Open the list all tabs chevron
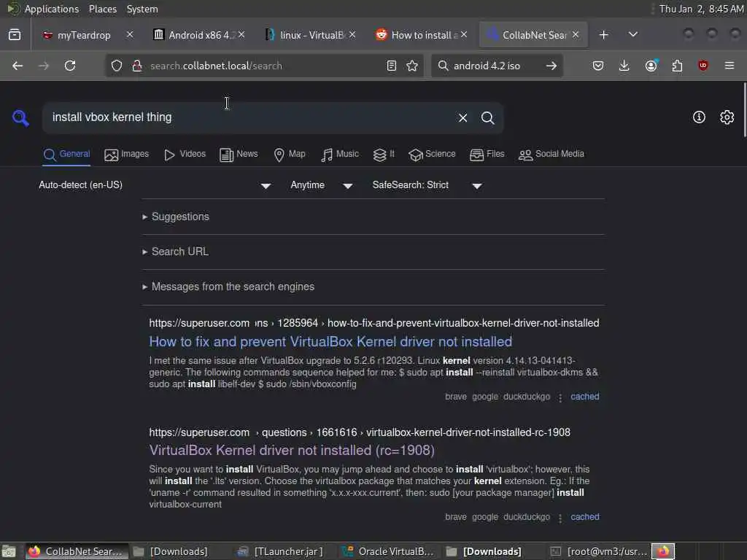The width and height of the screenshot is (747, 560). click(632, 35)
